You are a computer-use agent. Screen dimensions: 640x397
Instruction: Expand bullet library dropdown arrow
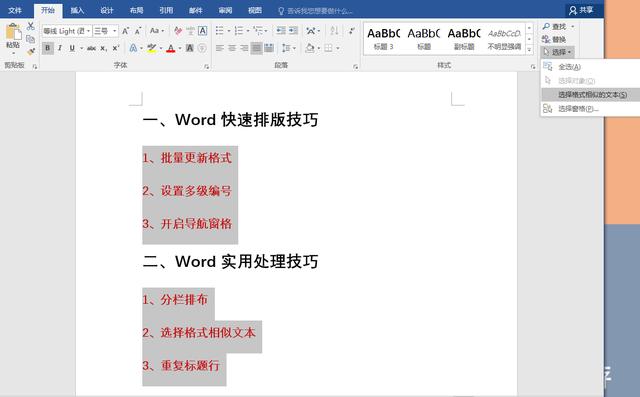[x=228, y=31]
